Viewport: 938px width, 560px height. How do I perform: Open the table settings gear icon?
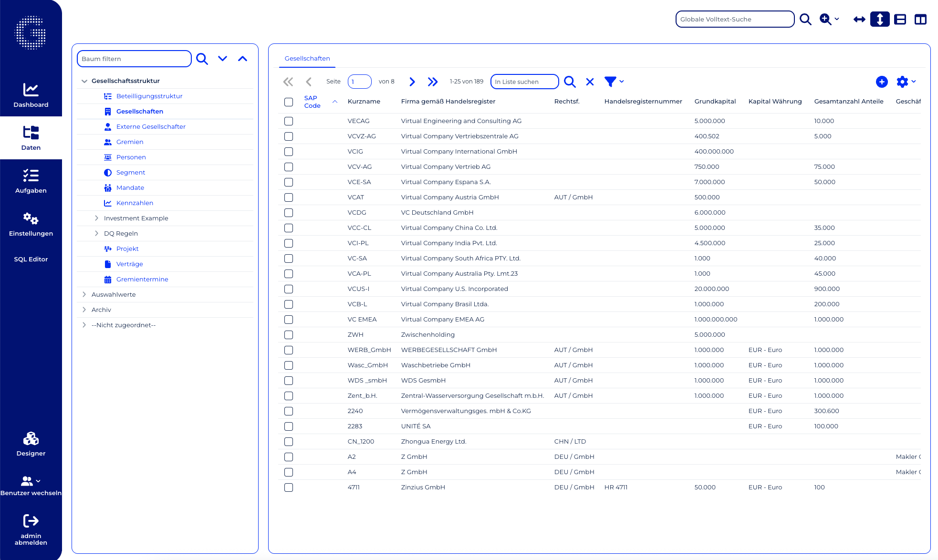(x=903, y=82)
